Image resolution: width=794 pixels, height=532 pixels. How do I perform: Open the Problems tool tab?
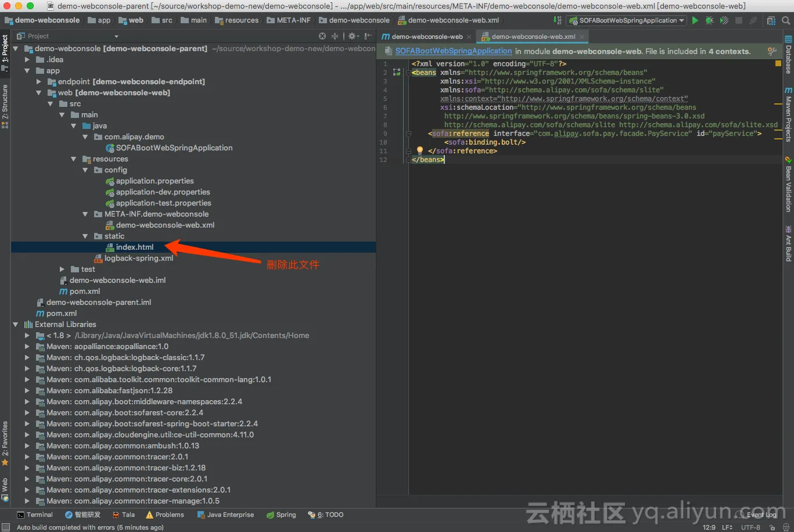click(165, 515)
